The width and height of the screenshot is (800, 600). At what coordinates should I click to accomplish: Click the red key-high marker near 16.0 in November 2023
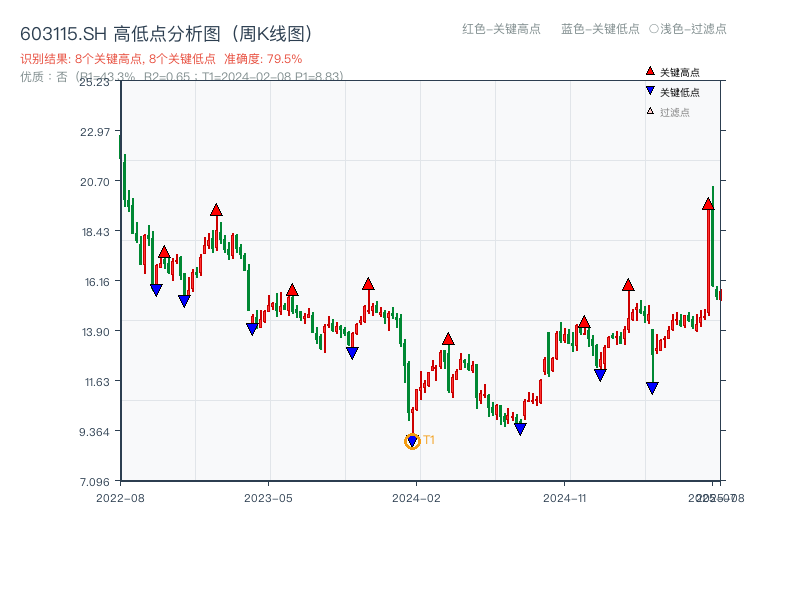(368, 284)
